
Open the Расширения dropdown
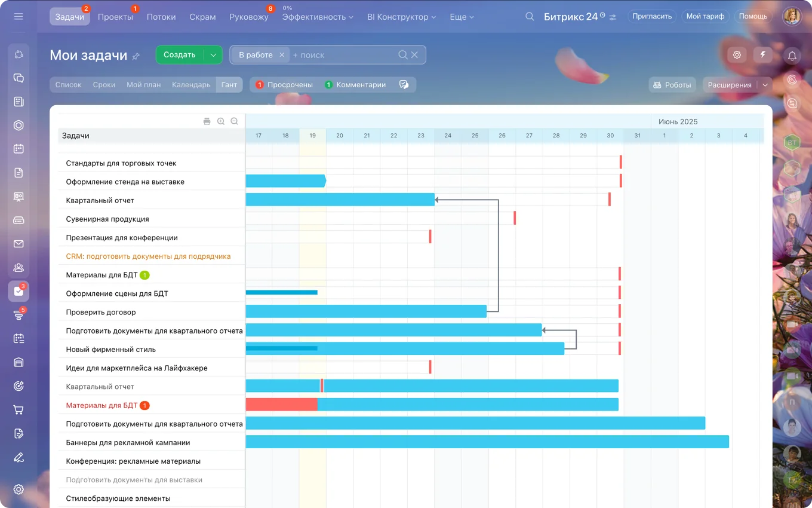(737, 85)
